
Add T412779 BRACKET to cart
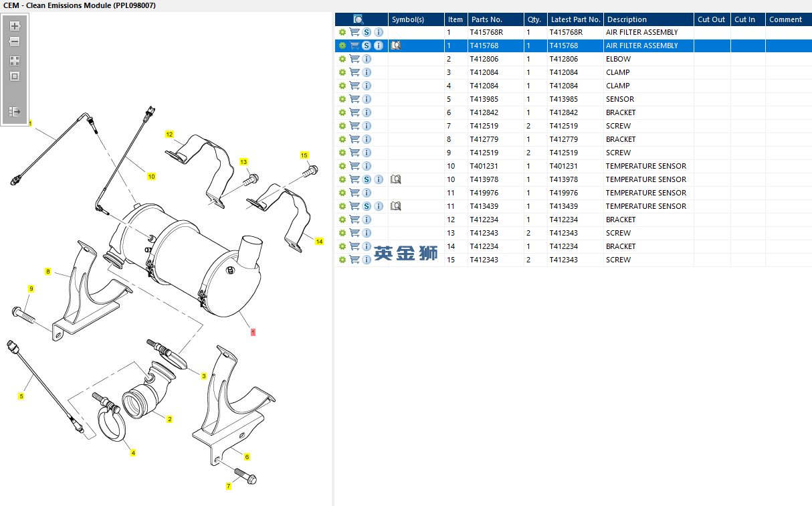coord(354,139)
